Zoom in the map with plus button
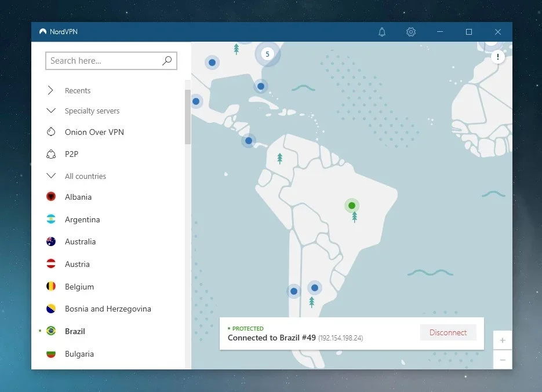Image resolution: width=542 pixels, height=392 pixels. click(503, 340)
